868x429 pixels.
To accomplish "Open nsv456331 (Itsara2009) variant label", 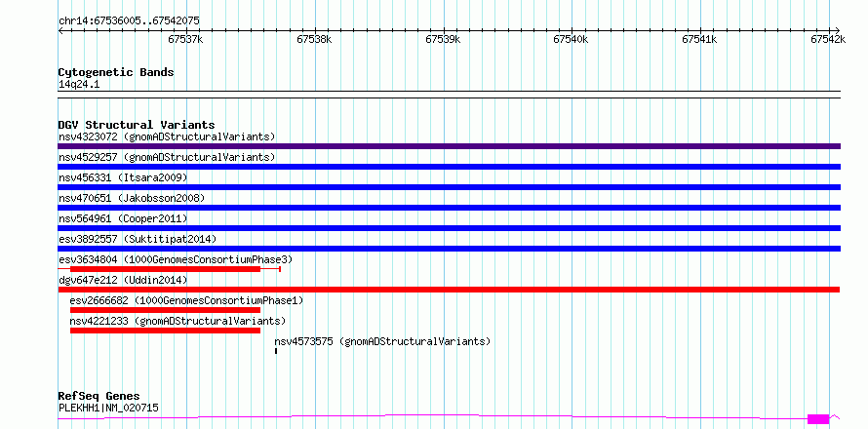I will click(123, 177).
